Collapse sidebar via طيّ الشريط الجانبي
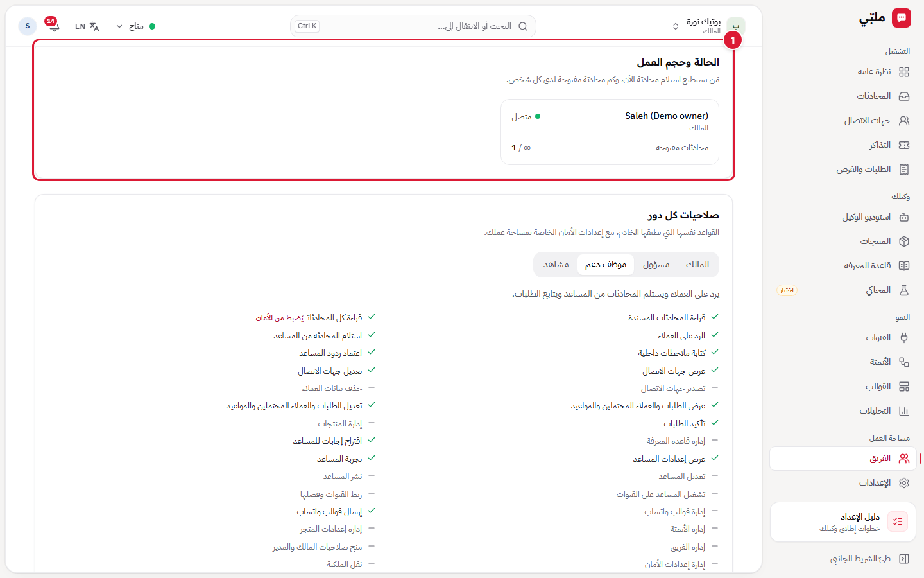The width and height of the screenshot is (924, 578). [x=869, y=559]
